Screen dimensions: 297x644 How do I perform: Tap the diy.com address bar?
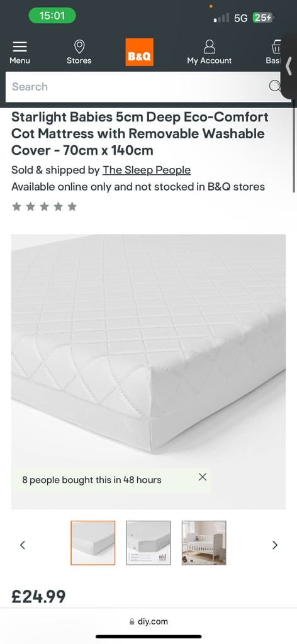[x=148, y=621]
